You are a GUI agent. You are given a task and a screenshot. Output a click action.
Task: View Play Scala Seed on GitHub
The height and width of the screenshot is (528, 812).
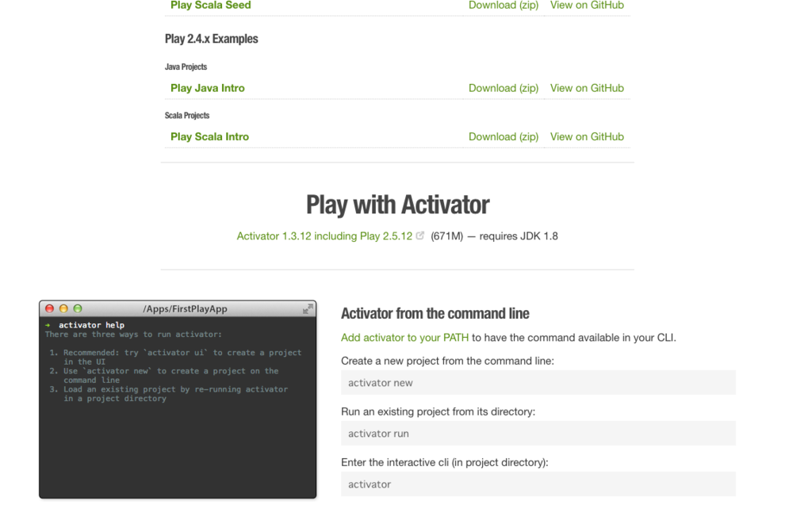click(x=587, y=6)
